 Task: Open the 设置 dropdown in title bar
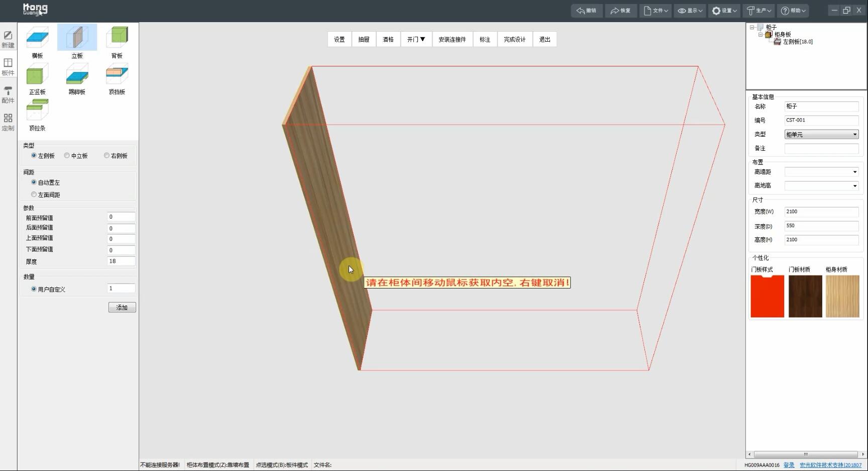(x=724, y=11)
